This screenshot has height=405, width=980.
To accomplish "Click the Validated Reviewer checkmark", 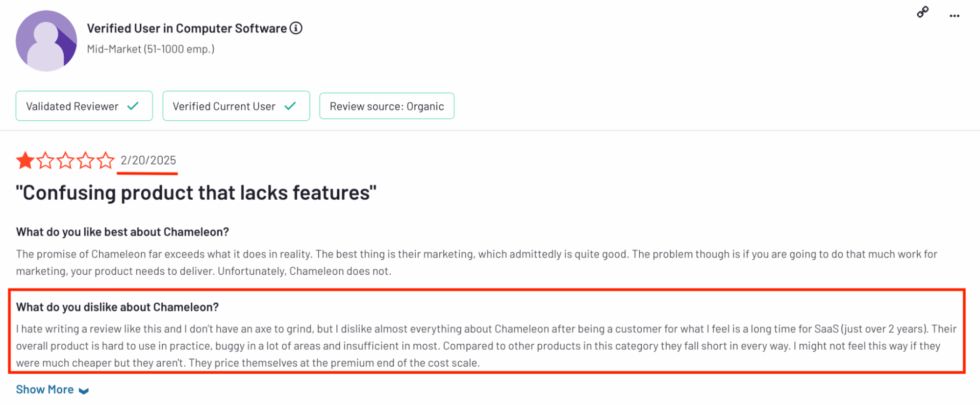I will pyautogui.click(x=133, y=106).
